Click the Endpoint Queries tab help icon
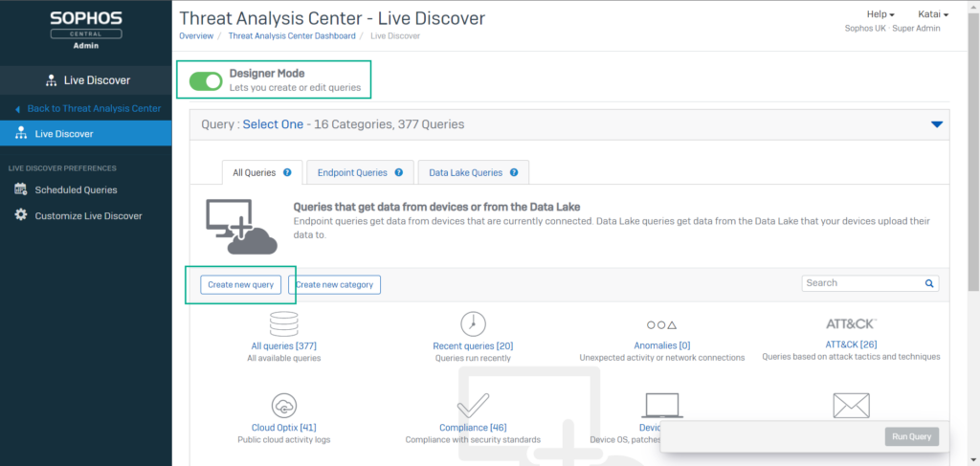This screenshot has width=980, height=466. [x=398, y=172]
